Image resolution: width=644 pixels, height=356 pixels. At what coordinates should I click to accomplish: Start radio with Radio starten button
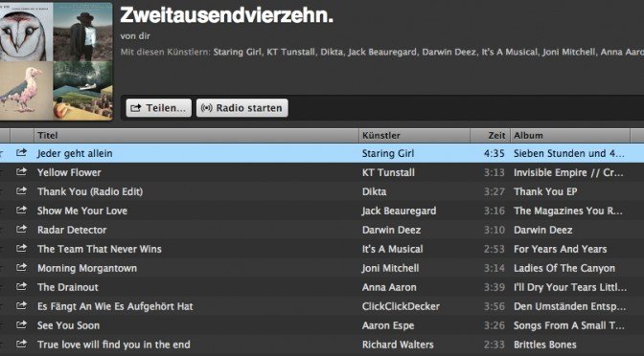click(x=241, y=108)
